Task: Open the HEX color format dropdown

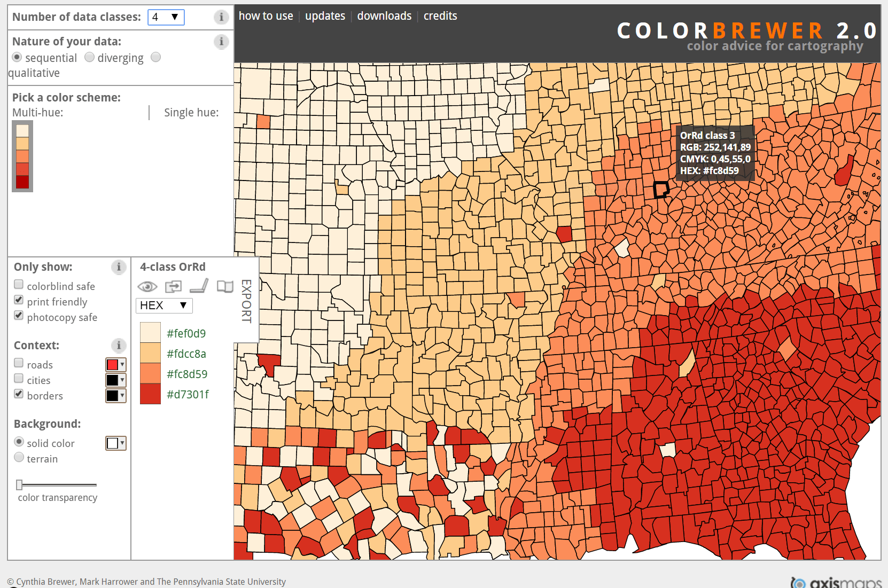Action: click(163, 305)
